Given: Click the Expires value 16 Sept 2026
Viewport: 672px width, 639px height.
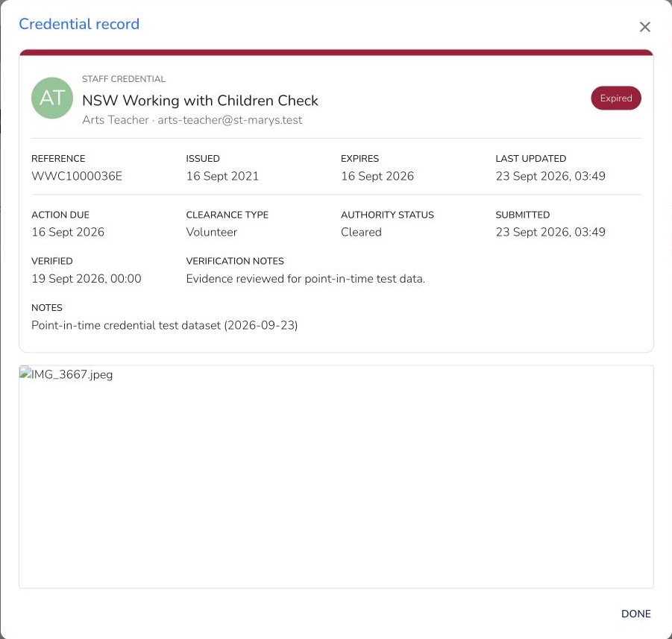Looking at the screenshot, I should tap(377, 176).
